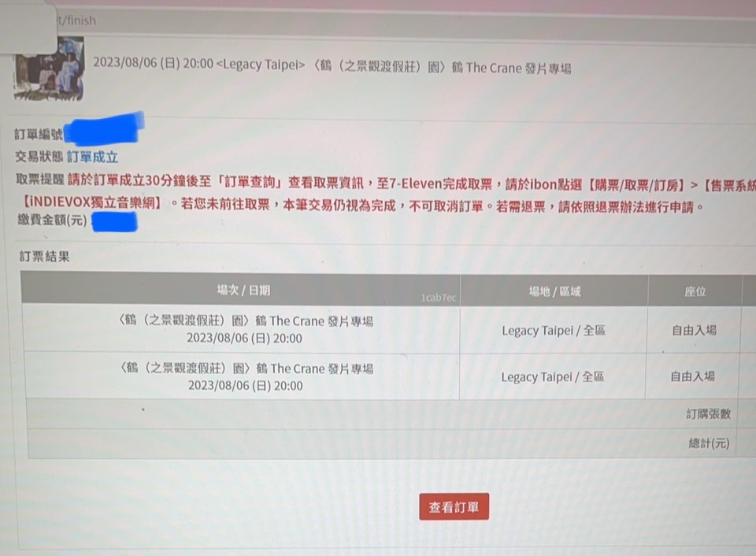Click the red 查看訂單 button
The width and height of the screenshot is (756, 556).
click(454, 506)
